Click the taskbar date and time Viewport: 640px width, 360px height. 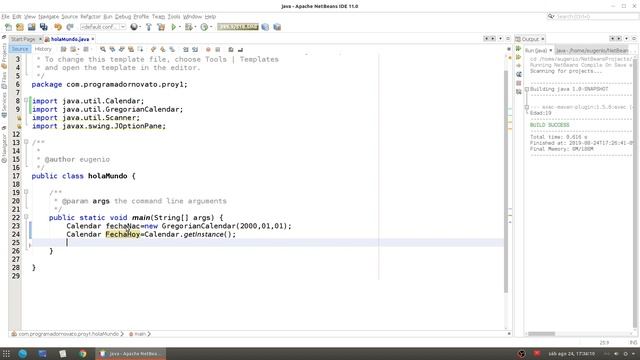(x=571, y=353)
